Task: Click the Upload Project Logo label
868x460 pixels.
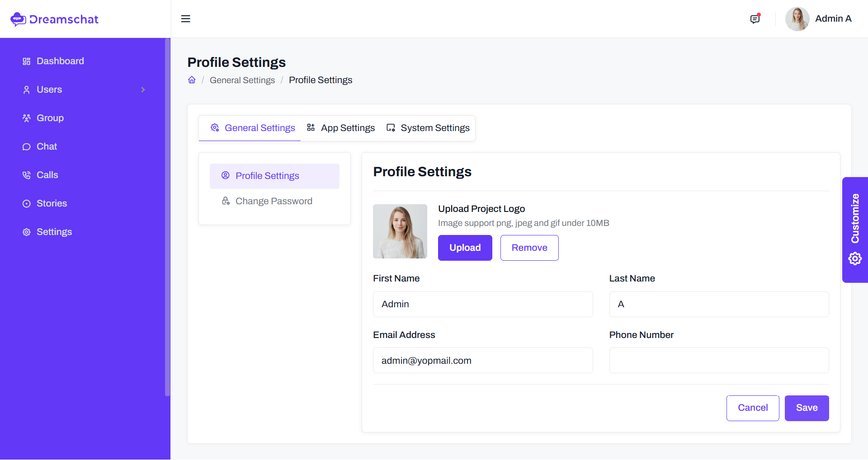Action: 481,209
